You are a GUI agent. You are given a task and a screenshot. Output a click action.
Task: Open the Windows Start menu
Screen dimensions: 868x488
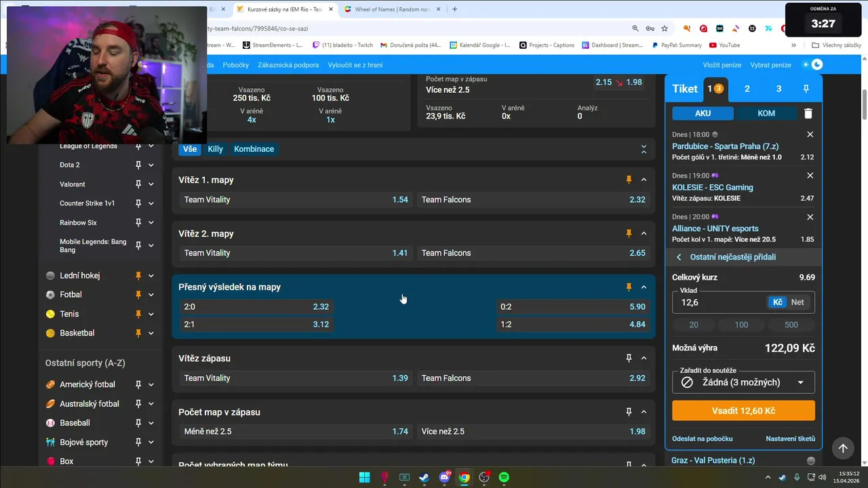[364, 477]
